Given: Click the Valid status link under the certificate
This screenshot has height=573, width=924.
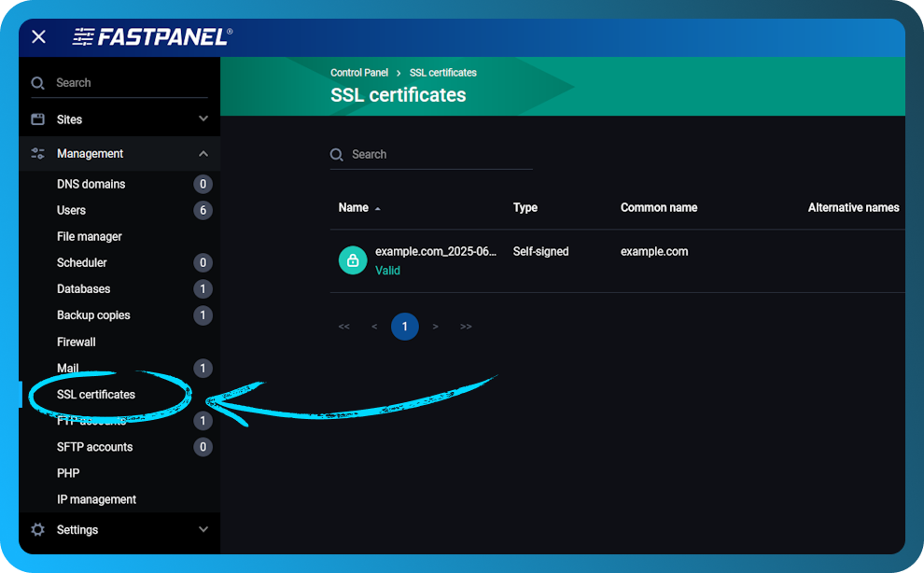Looking at the screenshot, I should pos(387,270).
